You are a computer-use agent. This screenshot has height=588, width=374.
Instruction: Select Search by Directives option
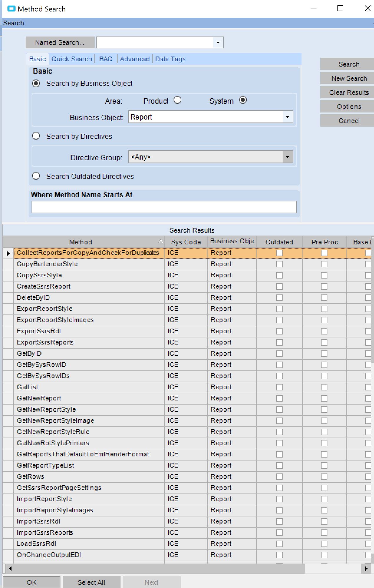(36, 136)
